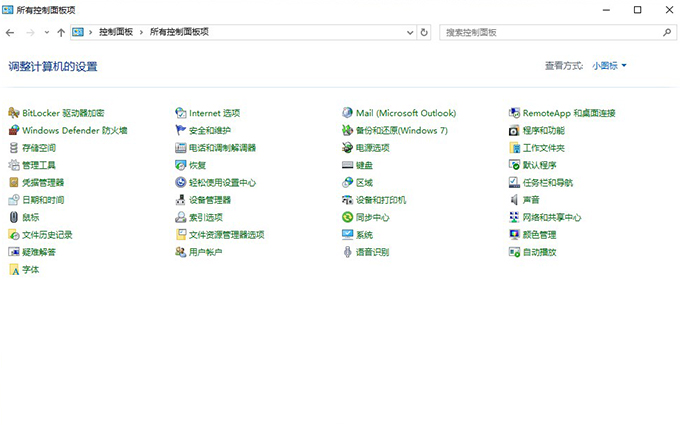Click the 索引选项 icon
Image resolution: width=680 pixels, height=425 pixels.
(x=180, y=217)
